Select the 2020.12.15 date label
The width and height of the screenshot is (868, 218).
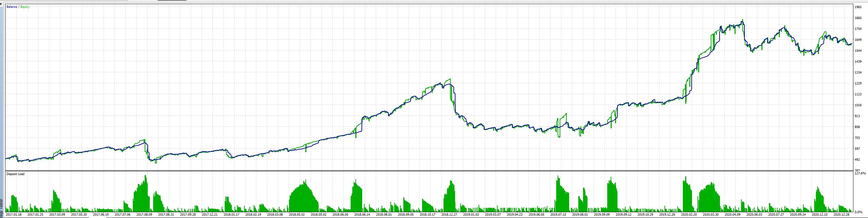coord(820,215)
